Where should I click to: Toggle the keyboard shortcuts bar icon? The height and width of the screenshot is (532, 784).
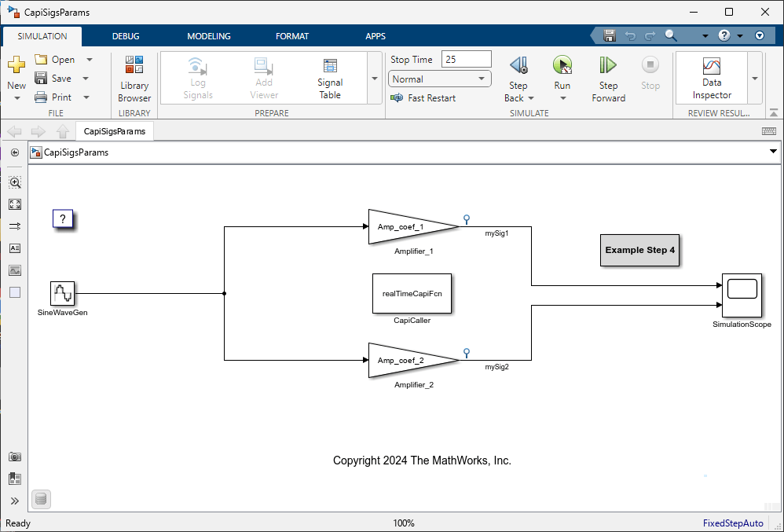769,130
